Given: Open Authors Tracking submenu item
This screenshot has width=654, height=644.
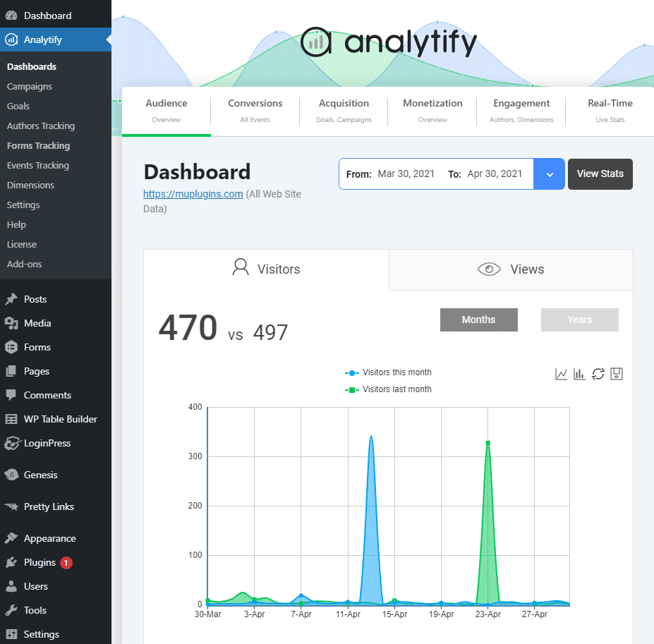Looking at the screenshot, I should [x=40, y=126].
